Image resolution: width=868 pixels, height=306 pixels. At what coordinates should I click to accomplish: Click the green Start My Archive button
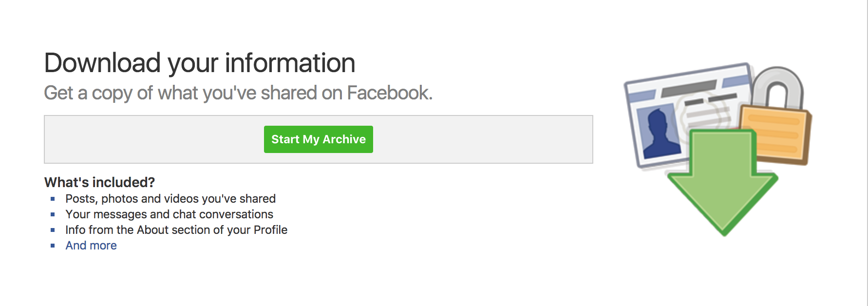319,139
